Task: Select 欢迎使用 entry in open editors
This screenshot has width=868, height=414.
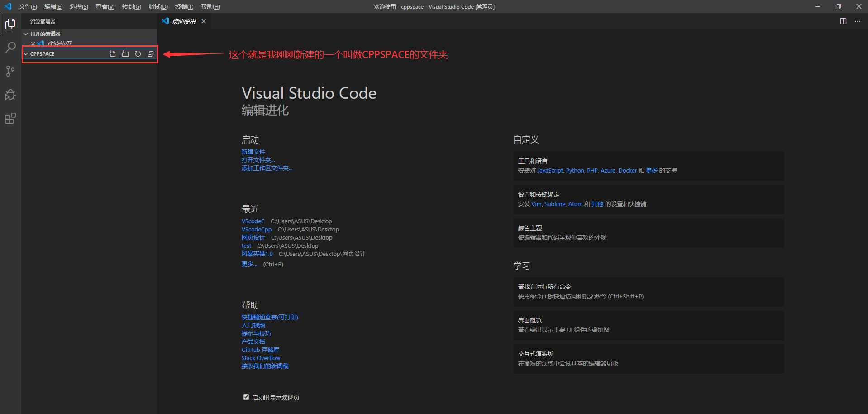Action: click(x=89, y=44)
